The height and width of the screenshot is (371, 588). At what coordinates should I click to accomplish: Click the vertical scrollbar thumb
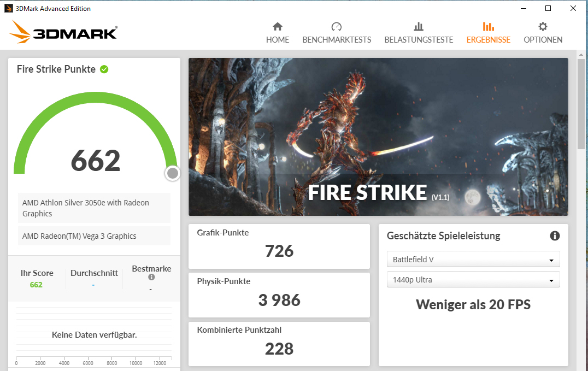click(x=581, y=104)
